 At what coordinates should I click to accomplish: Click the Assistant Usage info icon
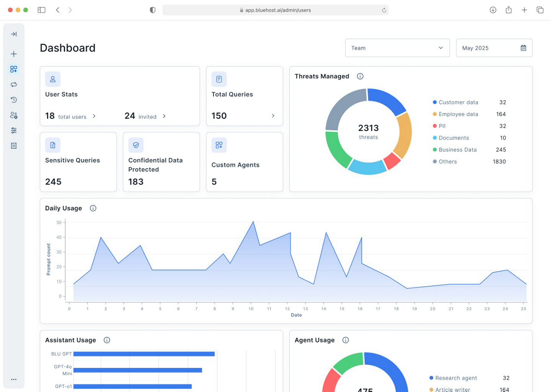tap(107, 340)
